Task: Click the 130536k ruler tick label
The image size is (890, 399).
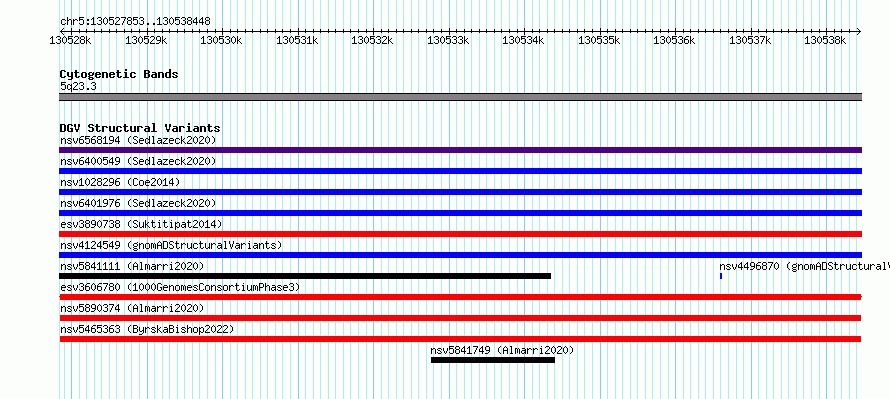Action: point(674,40)
